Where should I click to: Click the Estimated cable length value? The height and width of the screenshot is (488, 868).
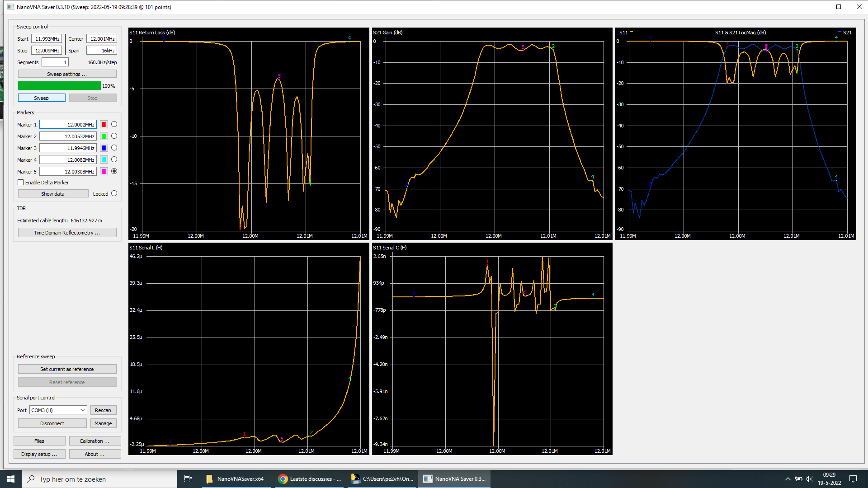click(x=86, y=221)
